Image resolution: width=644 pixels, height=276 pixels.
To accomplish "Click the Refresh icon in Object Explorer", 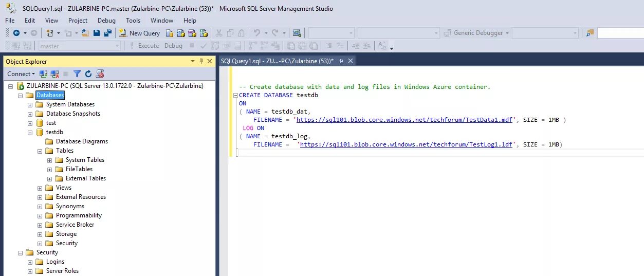I will 88,74.
